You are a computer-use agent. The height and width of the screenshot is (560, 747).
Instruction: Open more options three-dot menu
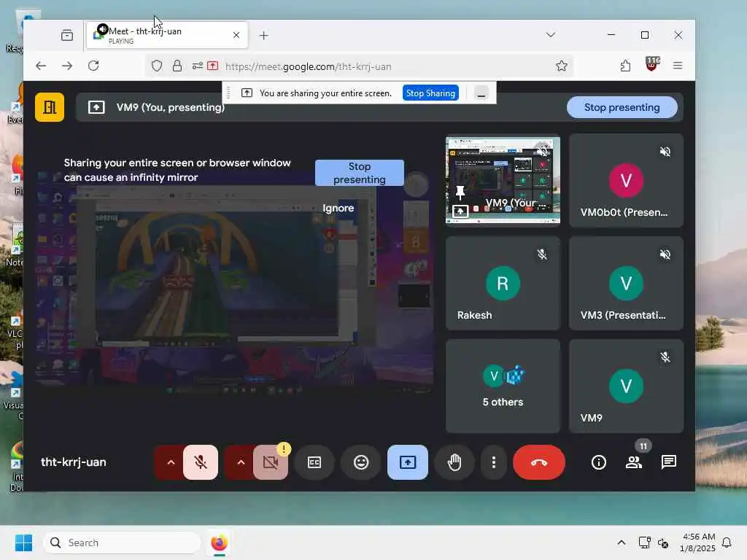click(494, 462)
